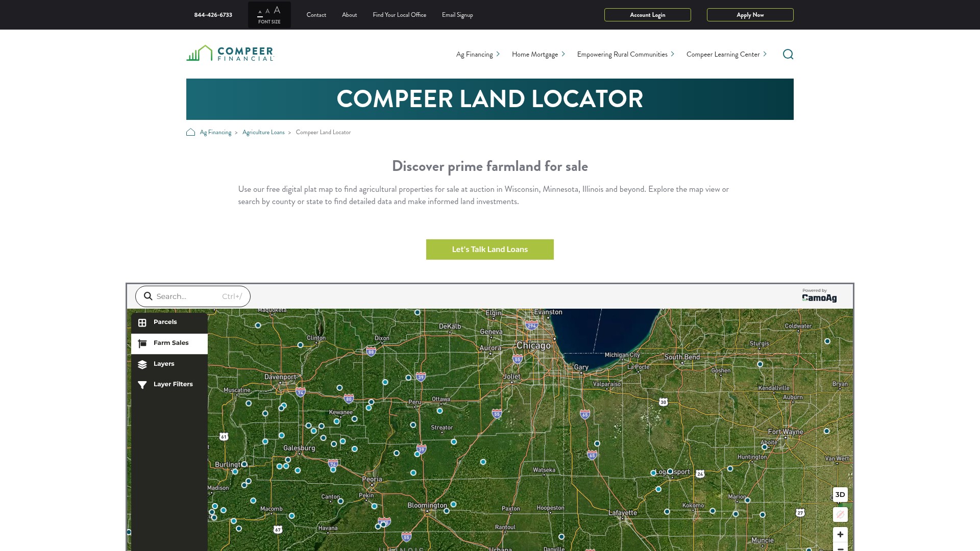Open Find Your Local Office link
The image size is (980, 551).
pos(399,15)
